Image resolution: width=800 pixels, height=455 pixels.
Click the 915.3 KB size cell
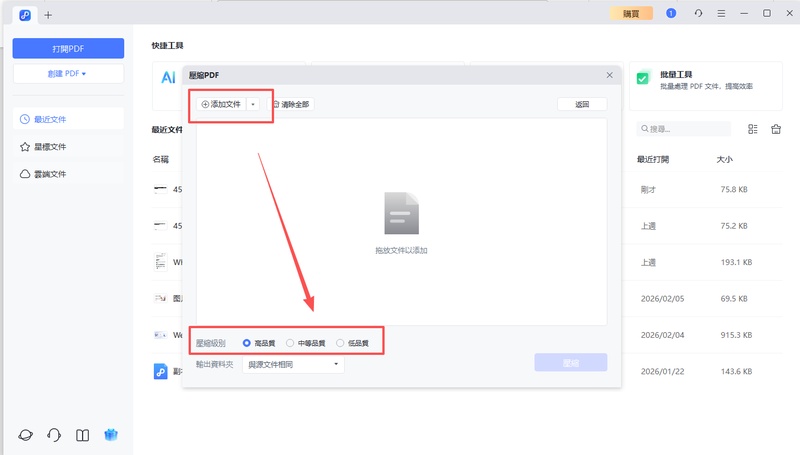[x=736, y=335]
